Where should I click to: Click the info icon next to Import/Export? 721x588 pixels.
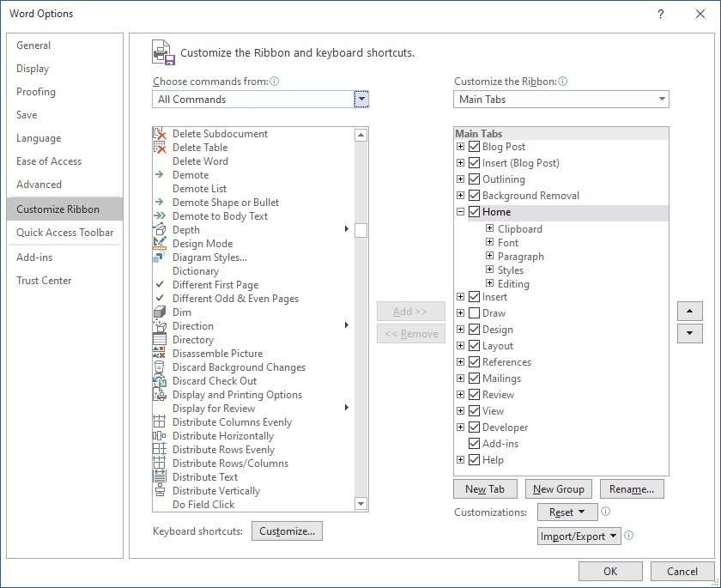(x=629, y=535)
